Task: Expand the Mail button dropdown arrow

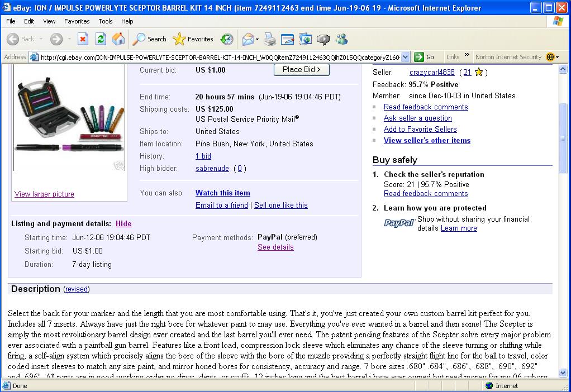Action: (257, 39)
